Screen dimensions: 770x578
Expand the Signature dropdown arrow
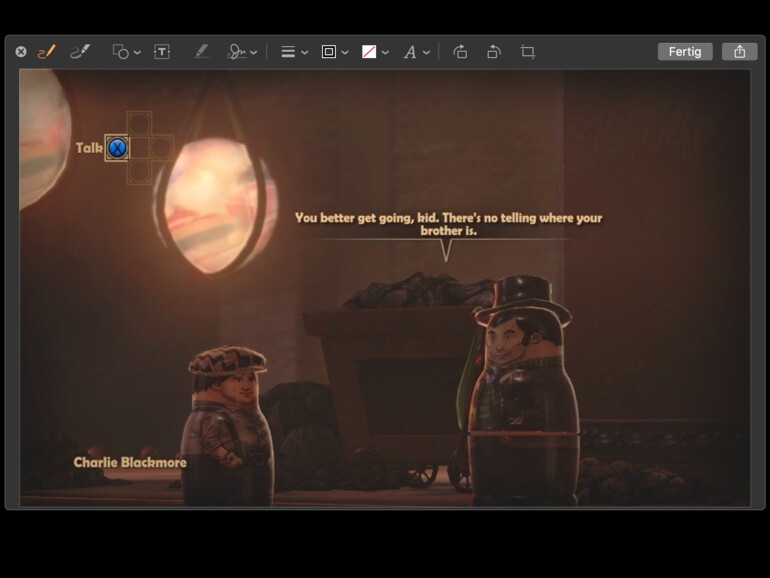point(253,52)
